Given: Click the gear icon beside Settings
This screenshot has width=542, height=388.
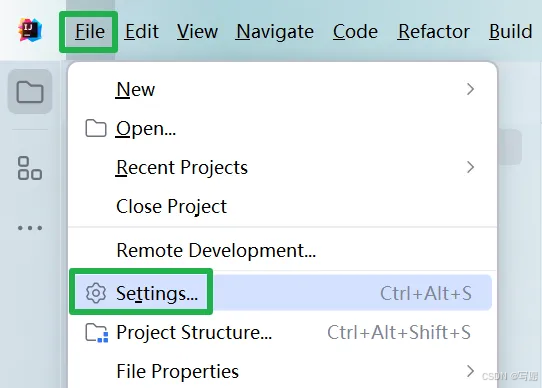Looking at the screenshot, I should click(x=96, y=293).
